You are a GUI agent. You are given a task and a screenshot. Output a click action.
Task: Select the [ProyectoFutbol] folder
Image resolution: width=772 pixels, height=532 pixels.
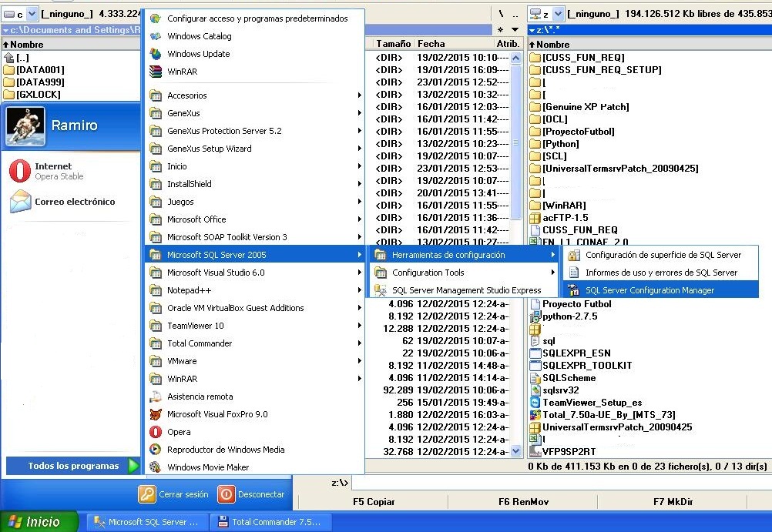point(578,132)
